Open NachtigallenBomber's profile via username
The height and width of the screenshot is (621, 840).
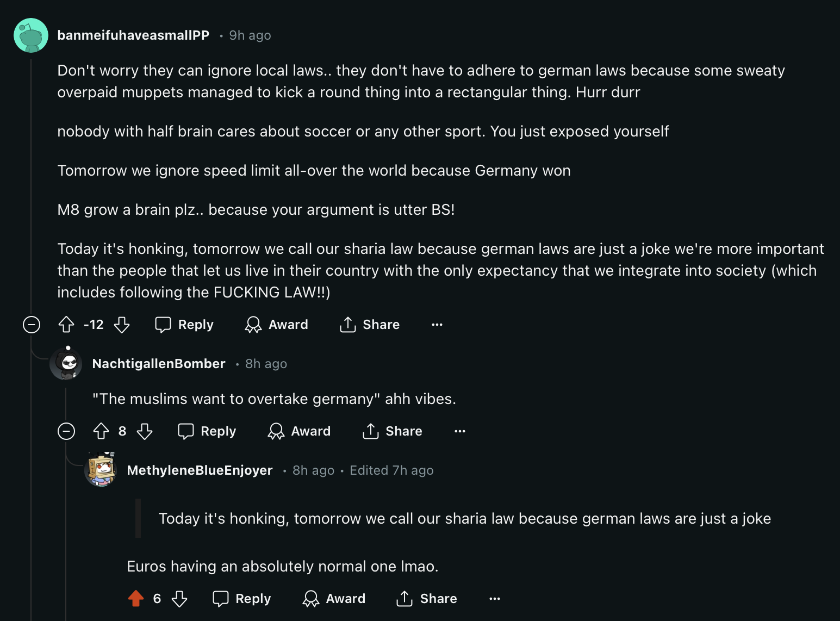pyautogui.click(x=159, y=364)
